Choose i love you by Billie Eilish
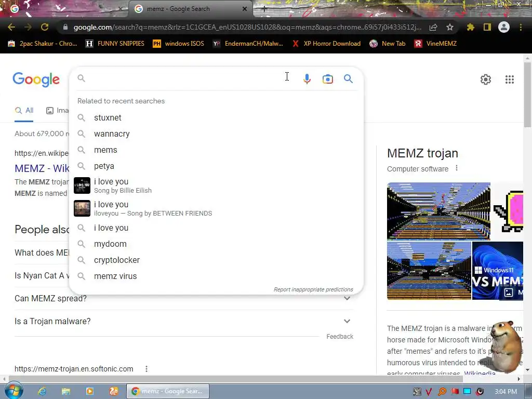The height and width of the screenshot is (399, 532). tap(216, 185)
